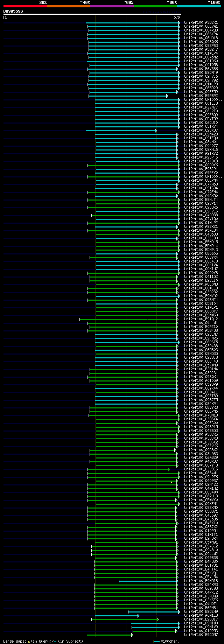The width and height of the screenshot is (224, 644).
Task: Click the cyan ~100% identity legend segment
Action: click(199, 6)
